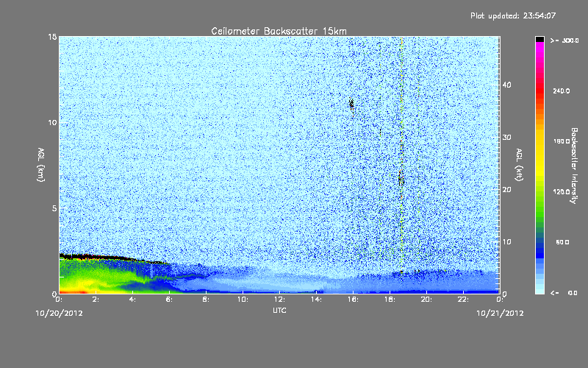Click the "18:" hour tick label

390,300
